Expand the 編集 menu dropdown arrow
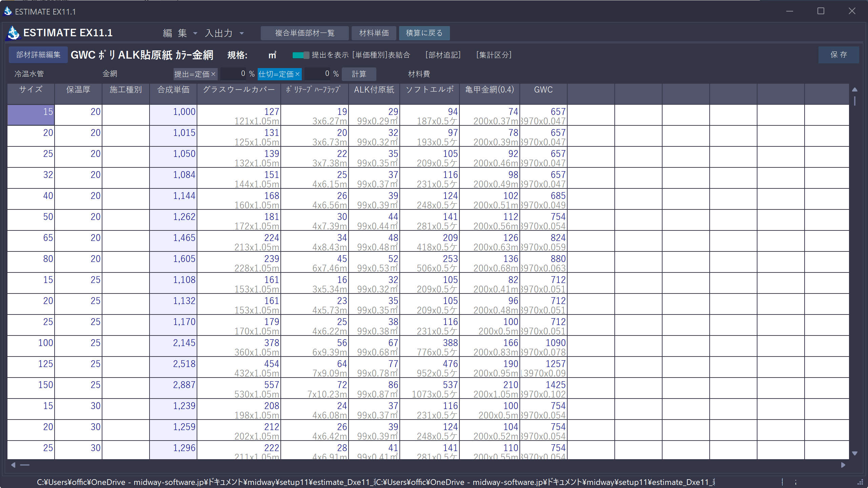Image resolution: width=868 pixels, height=488 pixels. 195,33
